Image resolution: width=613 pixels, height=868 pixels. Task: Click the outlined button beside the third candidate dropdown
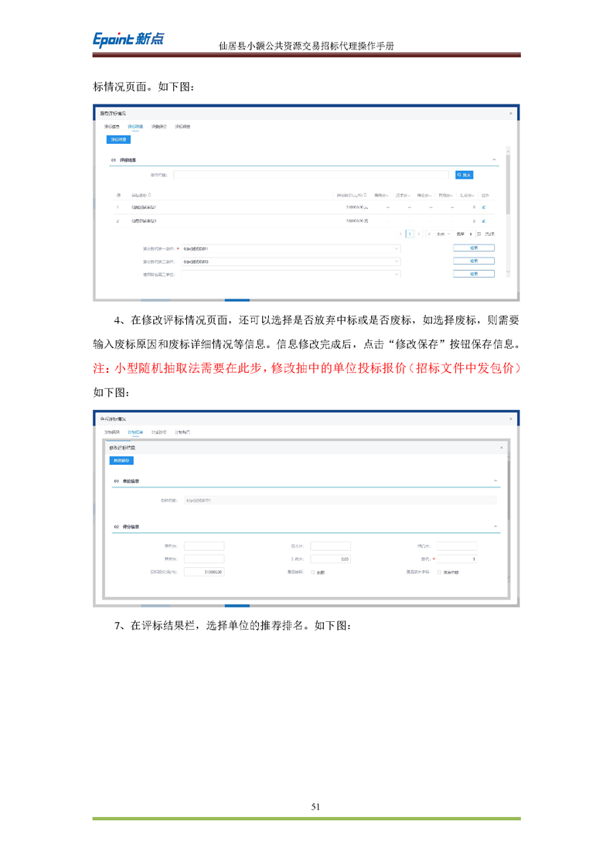(474, 273)
